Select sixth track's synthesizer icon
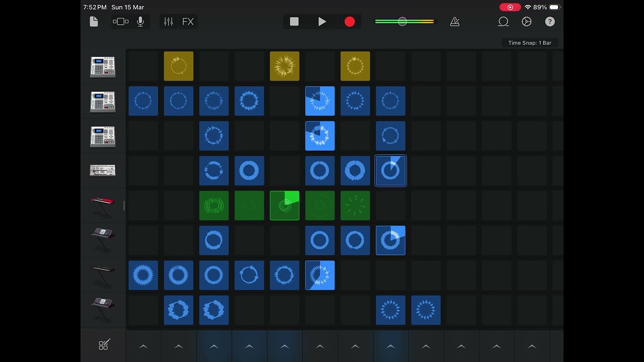644x362 pixels. click(x=103, y=240)
